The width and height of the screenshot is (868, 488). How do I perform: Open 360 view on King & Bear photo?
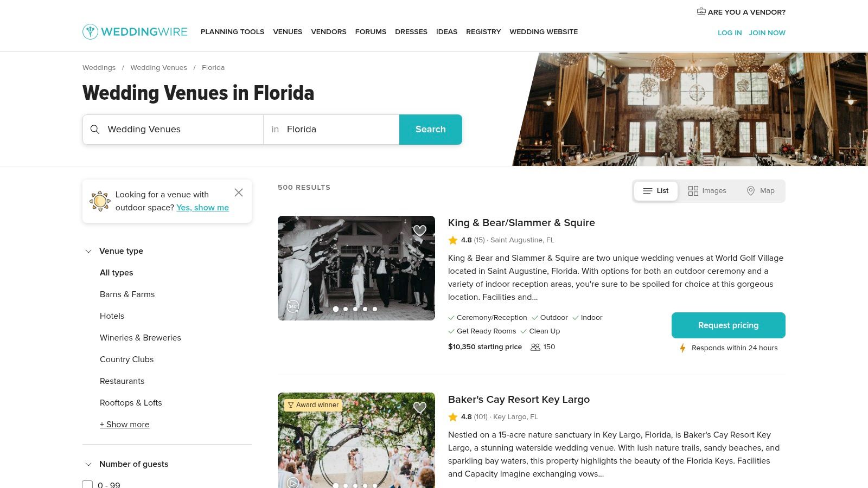click(x=293, y=306)
